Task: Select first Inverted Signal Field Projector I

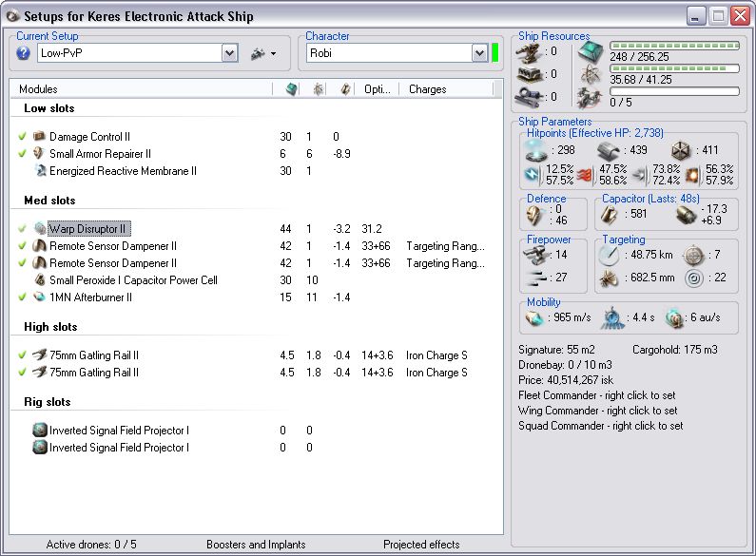Action: pyautogui.click(x=256, y=431)
